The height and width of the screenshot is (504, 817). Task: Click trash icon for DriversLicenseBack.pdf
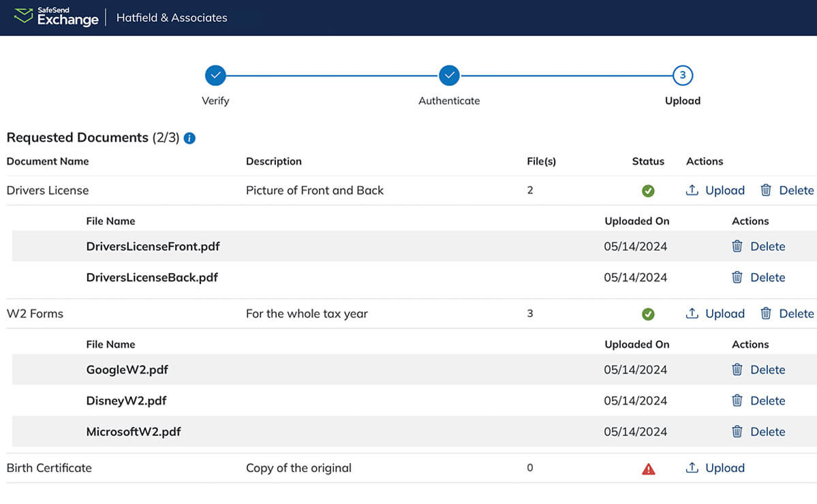click(737, 277)
